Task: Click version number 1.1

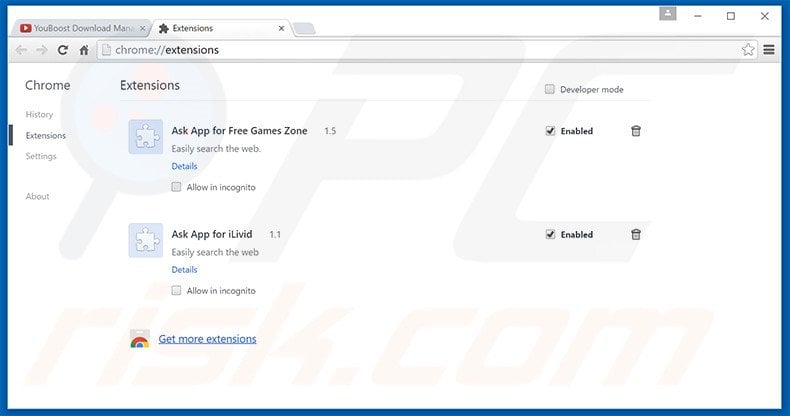Action: click(x=275, y=235)
